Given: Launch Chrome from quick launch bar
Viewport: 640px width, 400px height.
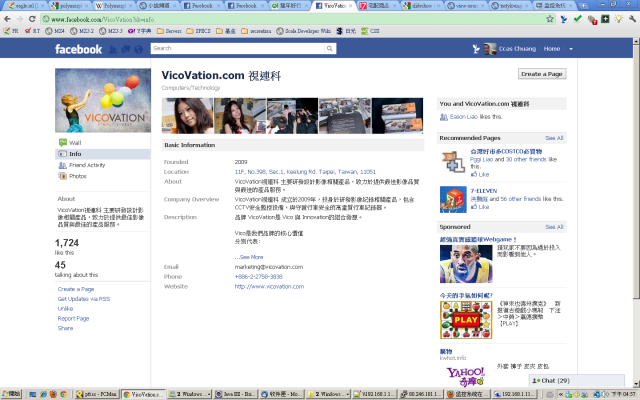Looking at the screenshot, I should (x=63, y=394).
